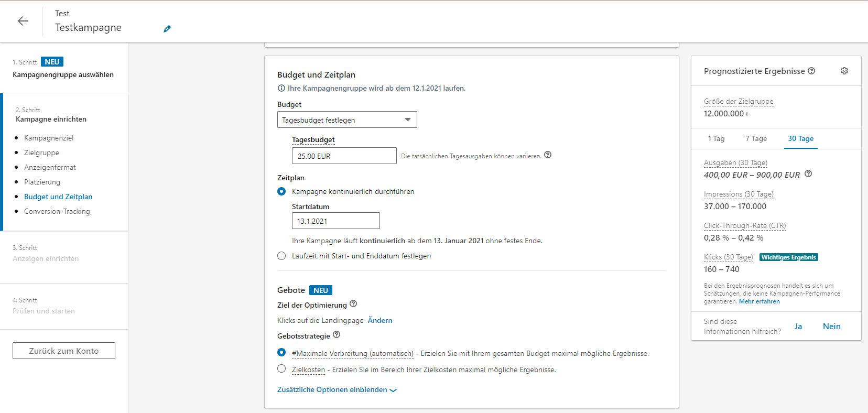Choose Zielkosten bid strategy
The width and height of the screenshot is (868, 413).
pyautogui.click(x=281, y=368)
